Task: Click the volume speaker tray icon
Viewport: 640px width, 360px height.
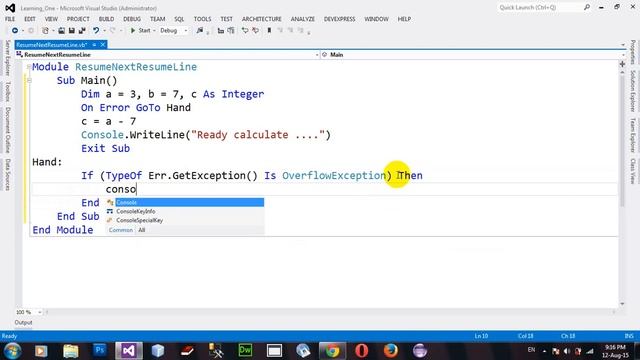Action: tap(567, 351)
